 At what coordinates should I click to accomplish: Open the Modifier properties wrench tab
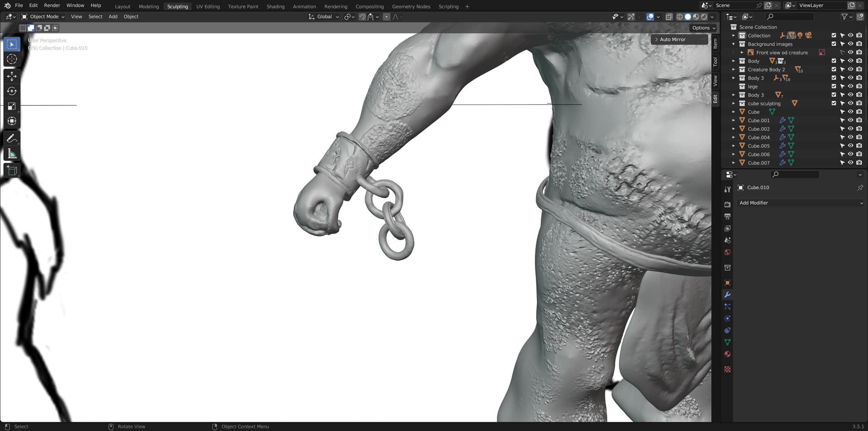(727, 295)
